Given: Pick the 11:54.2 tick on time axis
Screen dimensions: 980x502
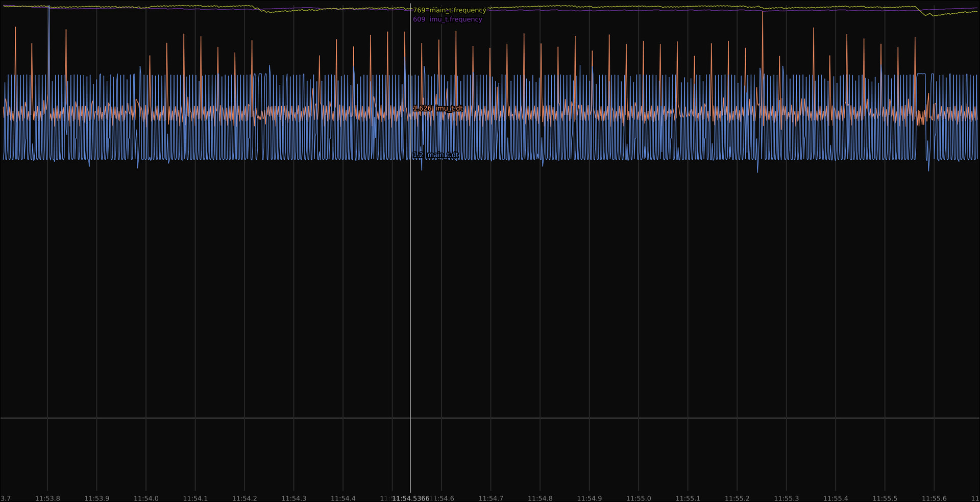Looking at the screenshot, I should [244, 498].
